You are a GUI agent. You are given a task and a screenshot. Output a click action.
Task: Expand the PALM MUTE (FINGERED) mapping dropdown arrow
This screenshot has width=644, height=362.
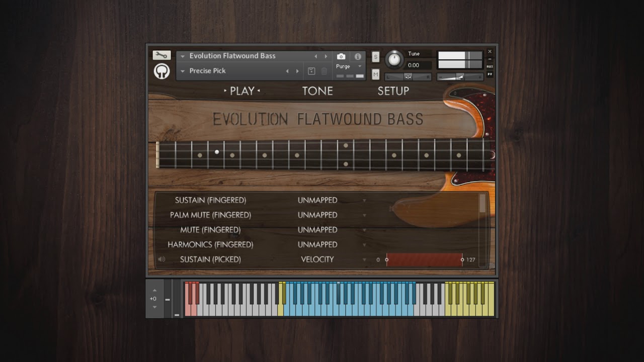pos(365,215)
